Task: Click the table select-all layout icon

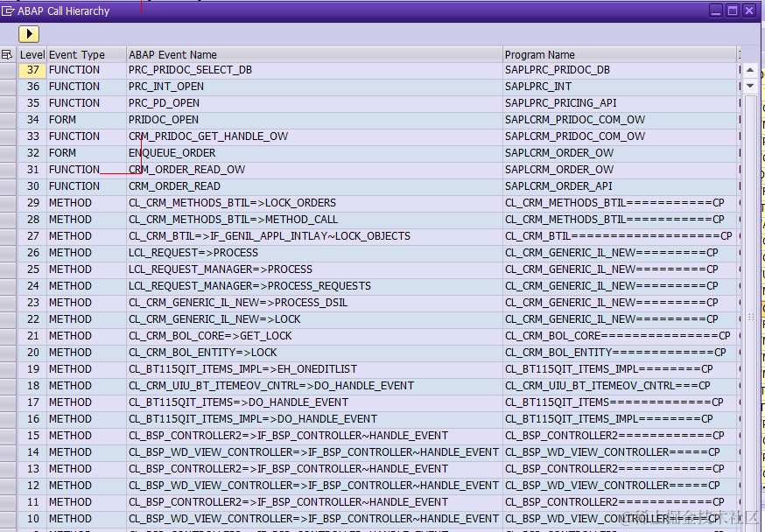Action: coord(7,54)
